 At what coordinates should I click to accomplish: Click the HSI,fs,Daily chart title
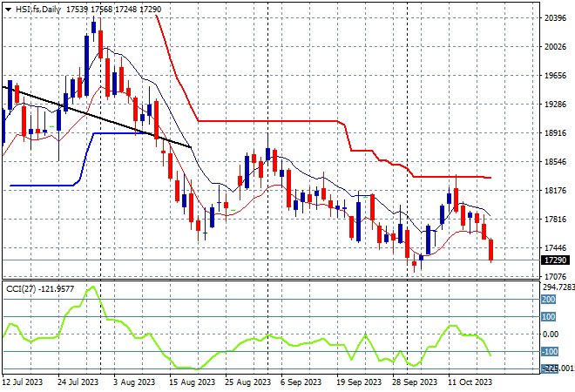37,8
